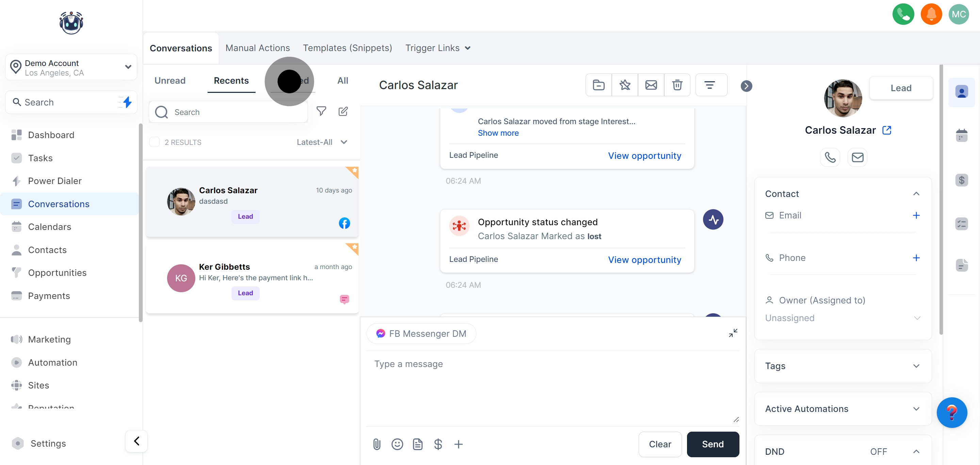Click the Send button
The image size is (980, 465).
(713, 444)
